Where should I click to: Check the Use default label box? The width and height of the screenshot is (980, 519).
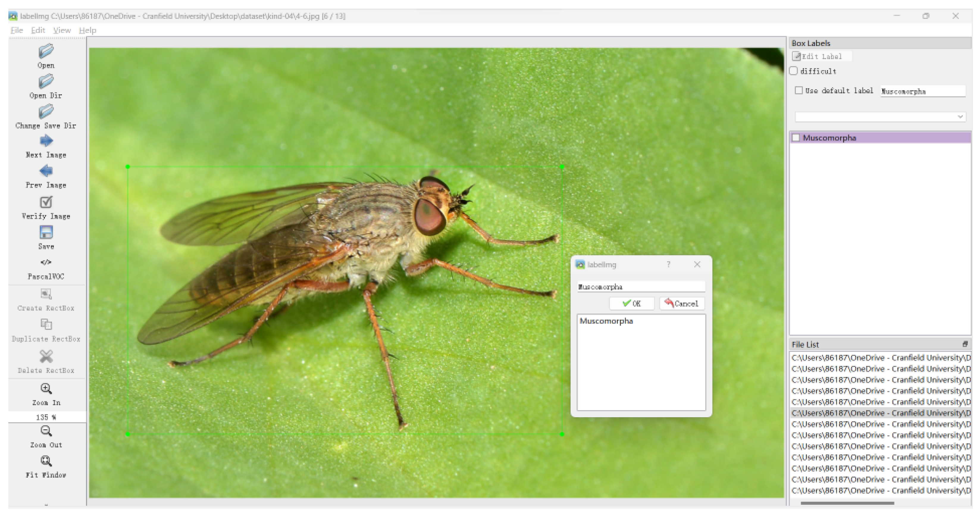click(x=799, y=90)
